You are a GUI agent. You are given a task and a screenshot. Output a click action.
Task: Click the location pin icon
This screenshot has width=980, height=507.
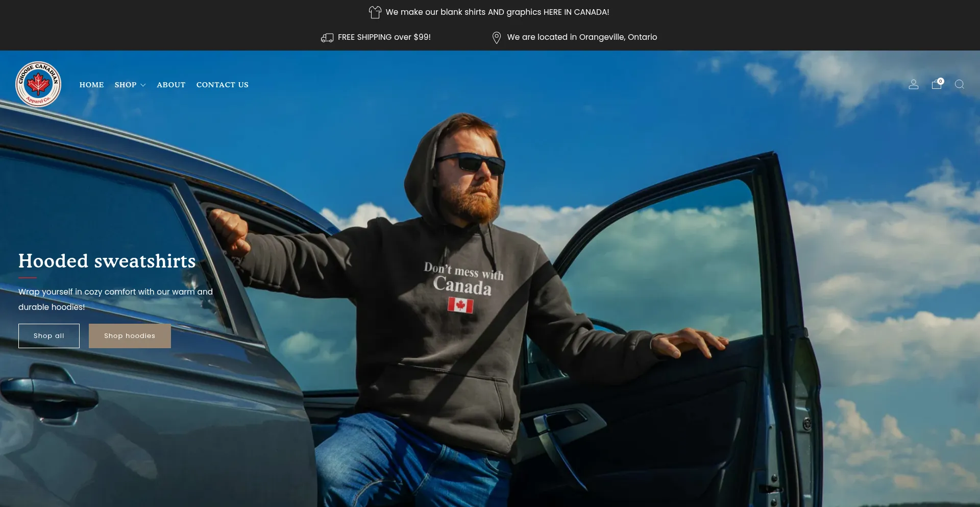[496, 38]
